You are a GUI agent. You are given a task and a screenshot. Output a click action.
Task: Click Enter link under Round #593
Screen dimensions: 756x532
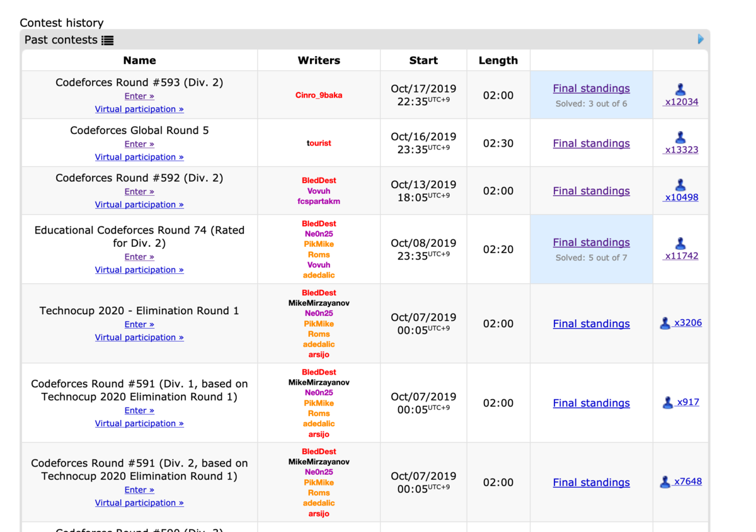139,96
